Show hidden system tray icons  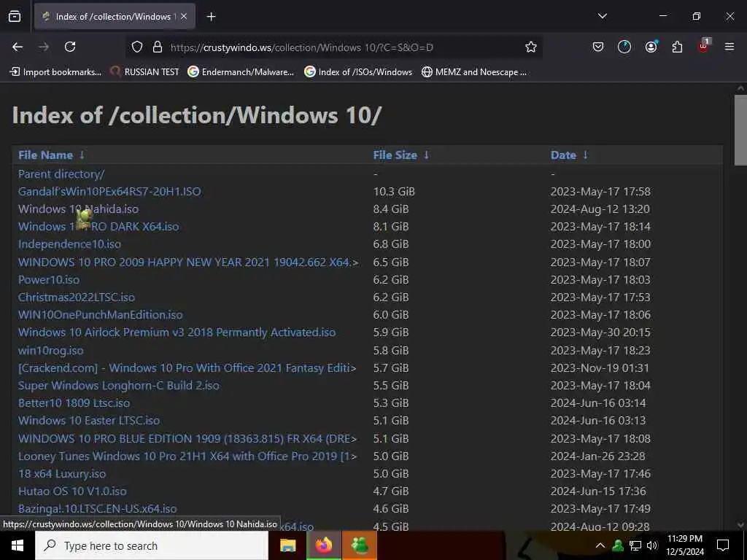600,545
